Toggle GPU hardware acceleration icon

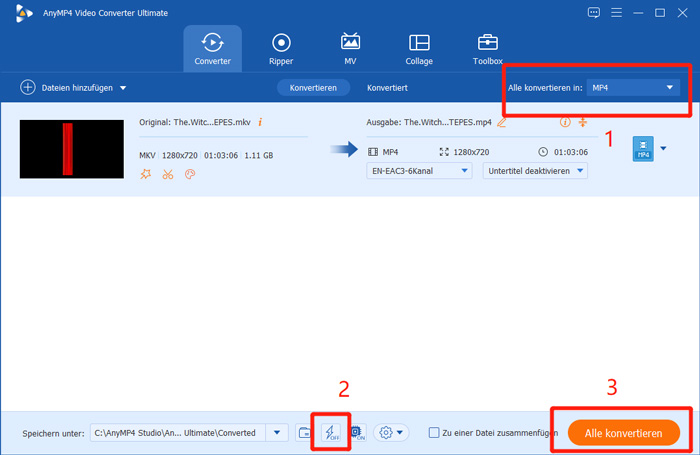click(x=357, y=433)
